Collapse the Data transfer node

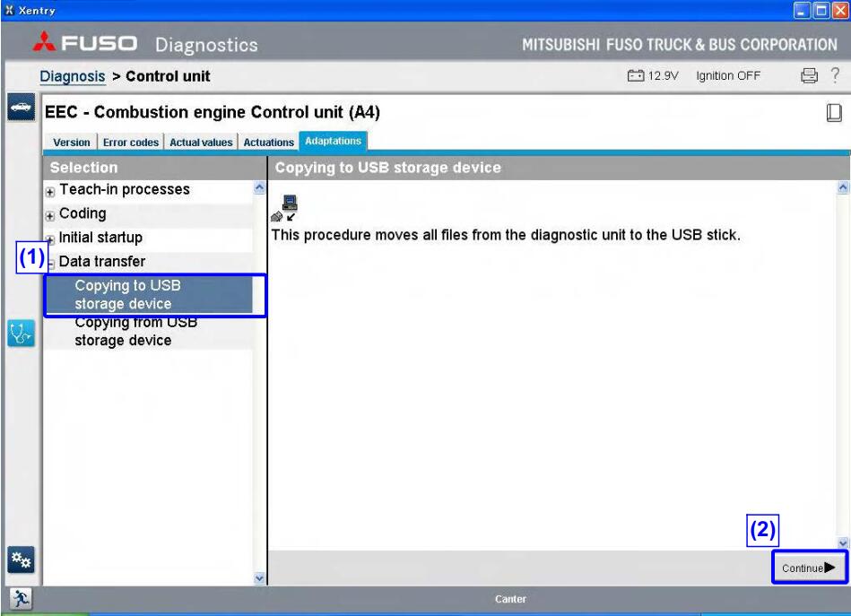coord(51,265)
